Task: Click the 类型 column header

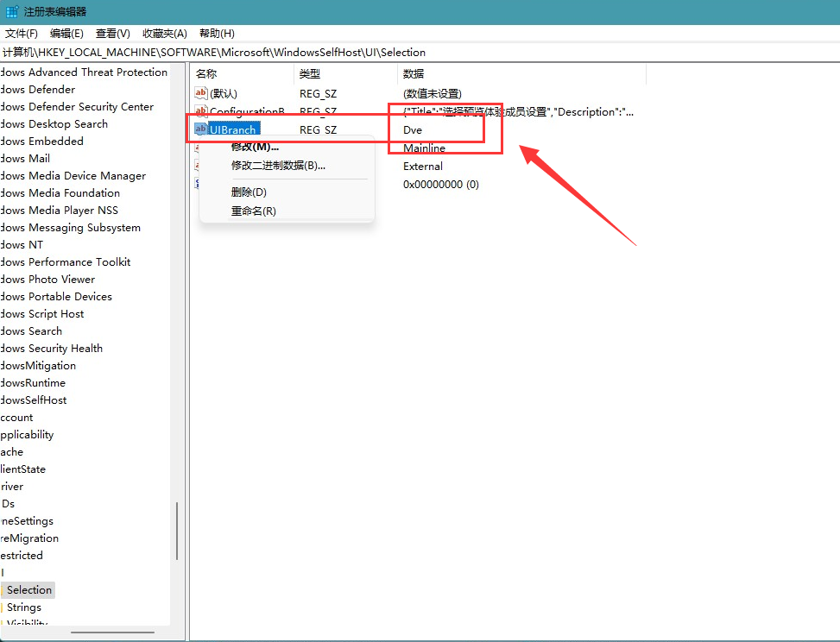Action: tap(310, 73)
